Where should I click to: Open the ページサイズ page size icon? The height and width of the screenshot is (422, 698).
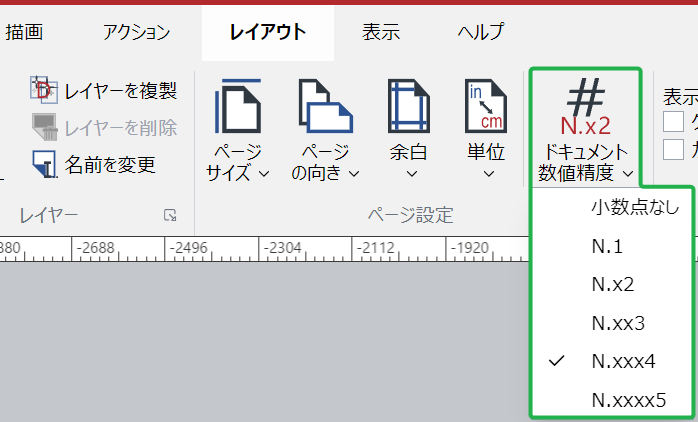coord(238,106)
